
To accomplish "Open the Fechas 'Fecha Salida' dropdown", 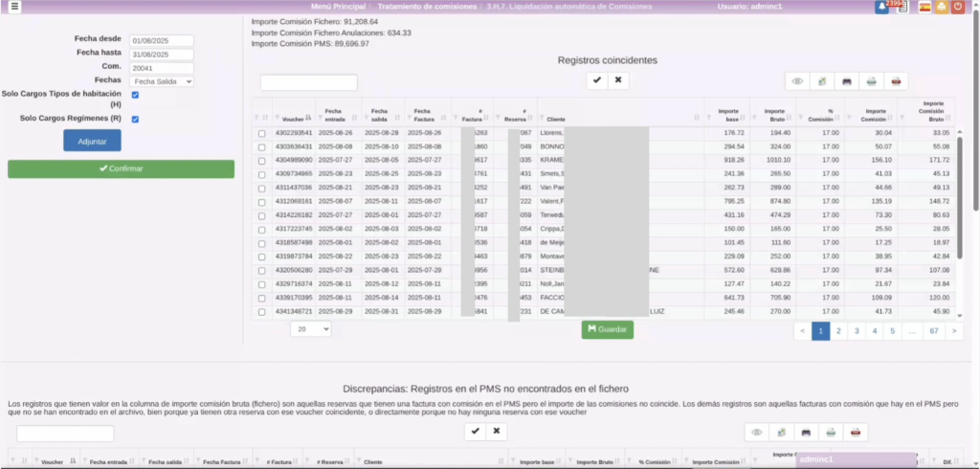I will pos(163,81).
